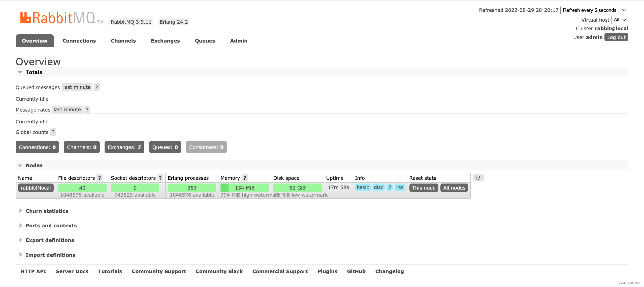Click the 52 GiB disk space bar
This screenshot has height=287, width=644.
click(x=298, y=188)
